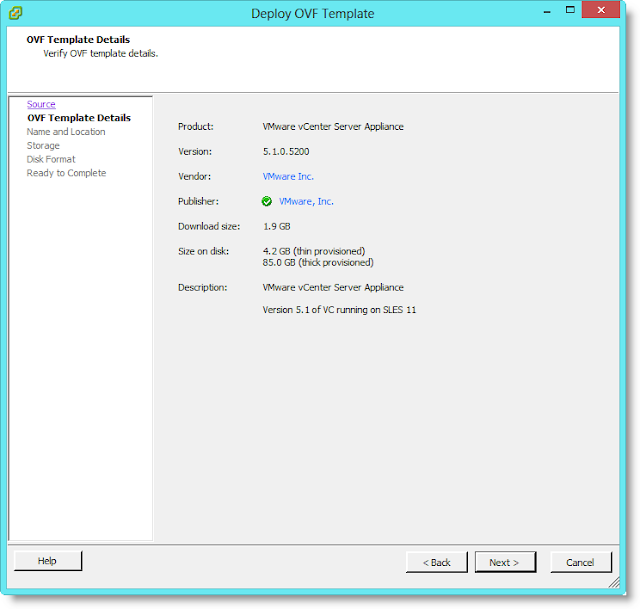Click the green verified publisher checkmark icon
This screenshot has height=609, width=640.
click(x=267, y=201)
